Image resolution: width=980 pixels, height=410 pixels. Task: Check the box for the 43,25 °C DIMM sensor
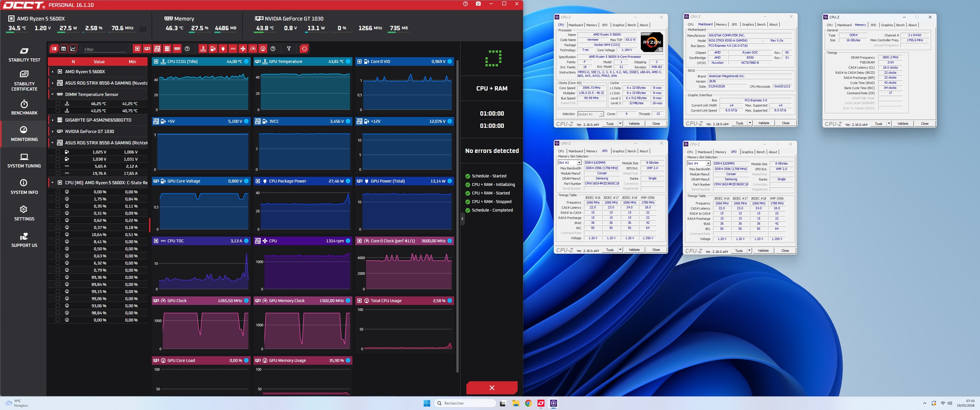coord(58,111)
